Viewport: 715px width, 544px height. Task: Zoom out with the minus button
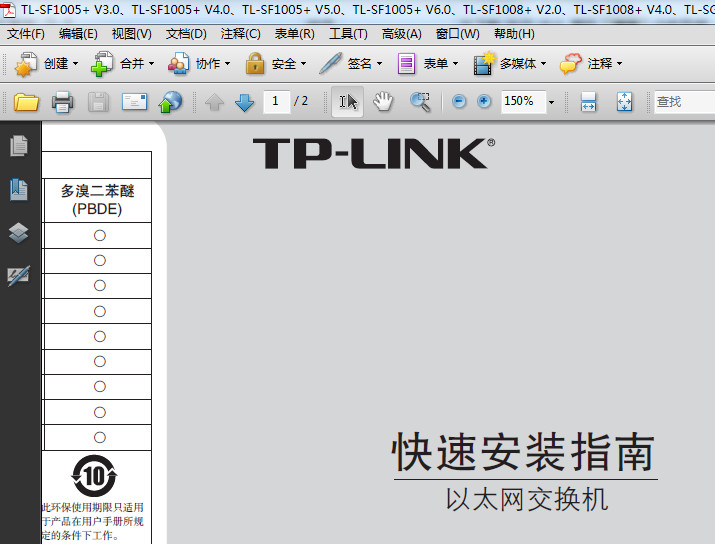[x=459, y=102]
